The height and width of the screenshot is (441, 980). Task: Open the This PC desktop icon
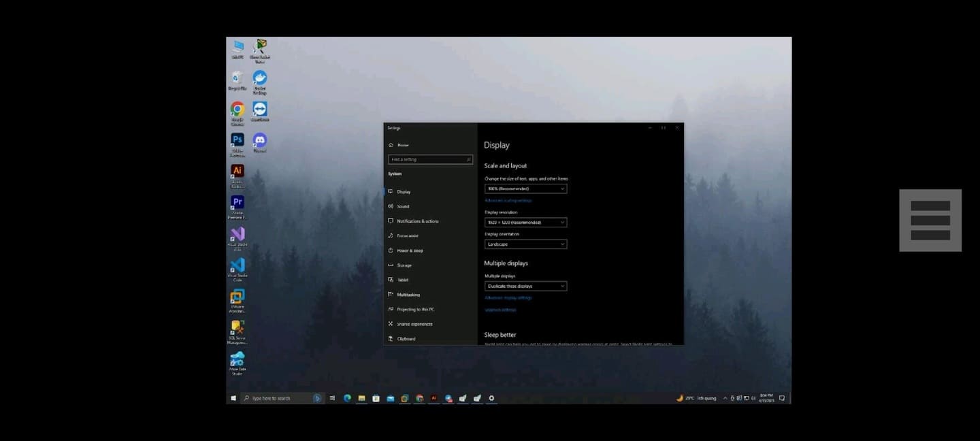pos(238,50)
